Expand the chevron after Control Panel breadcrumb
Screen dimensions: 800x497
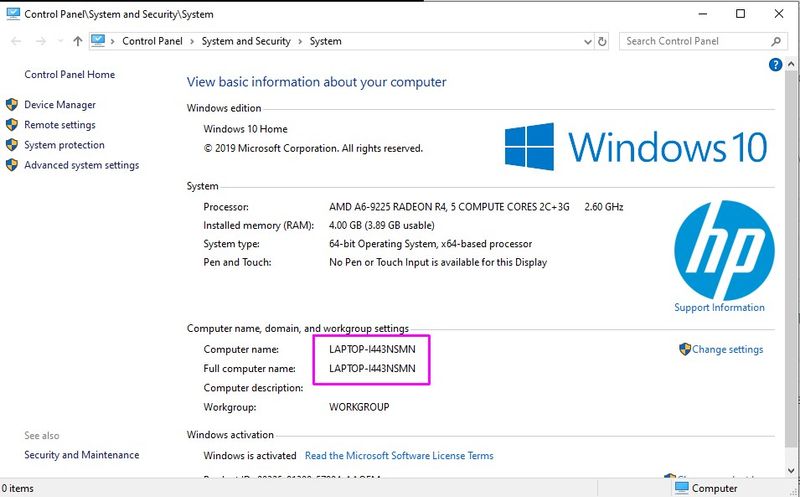pyautogui.click(x=192, y=41)
